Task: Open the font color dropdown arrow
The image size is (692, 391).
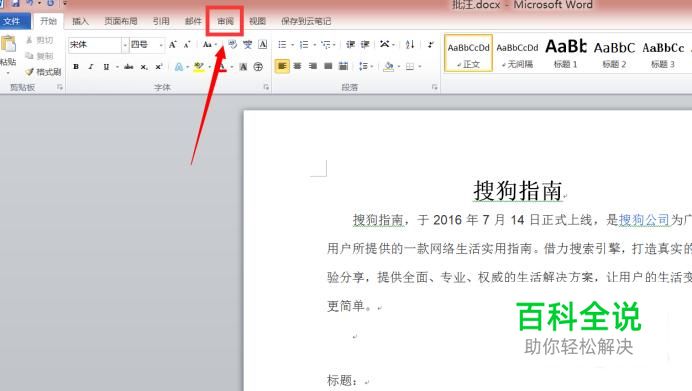Action: coord(232,67)
